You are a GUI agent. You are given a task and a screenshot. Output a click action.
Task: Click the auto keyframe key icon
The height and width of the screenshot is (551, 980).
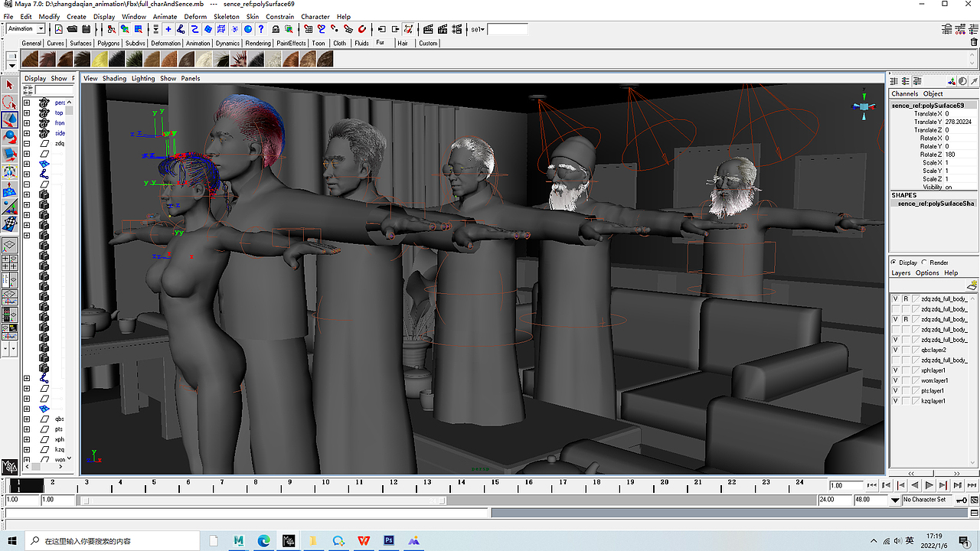coord(960,500)
